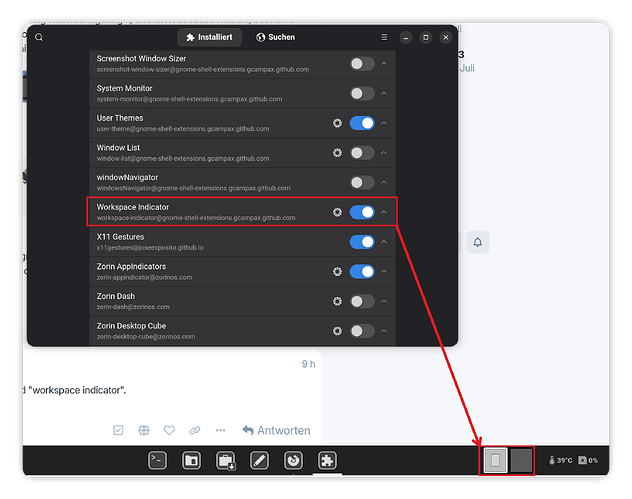Open the hamburger menu in header
This screenshot has width=632, height=499.
(384, 37)
